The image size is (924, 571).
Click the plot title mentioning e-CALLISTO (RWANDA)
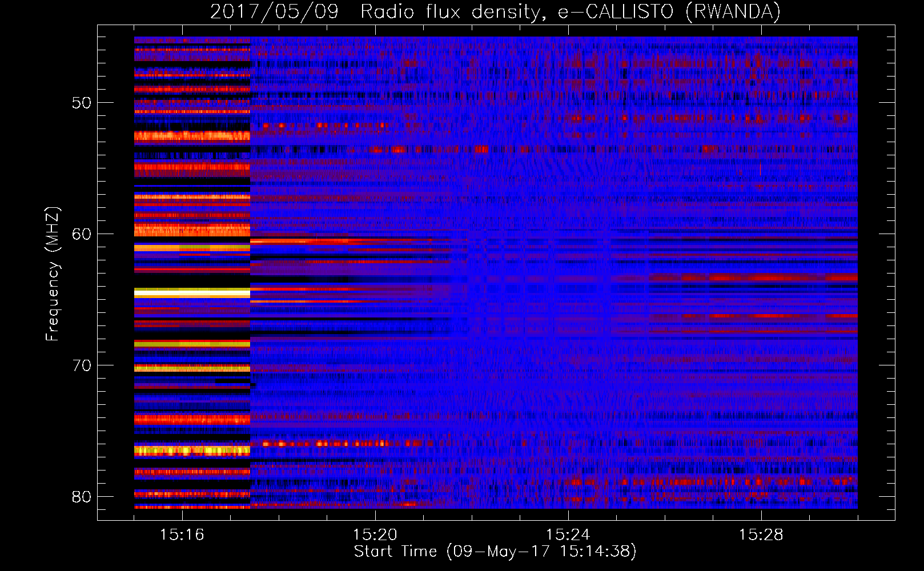point(495,11)
